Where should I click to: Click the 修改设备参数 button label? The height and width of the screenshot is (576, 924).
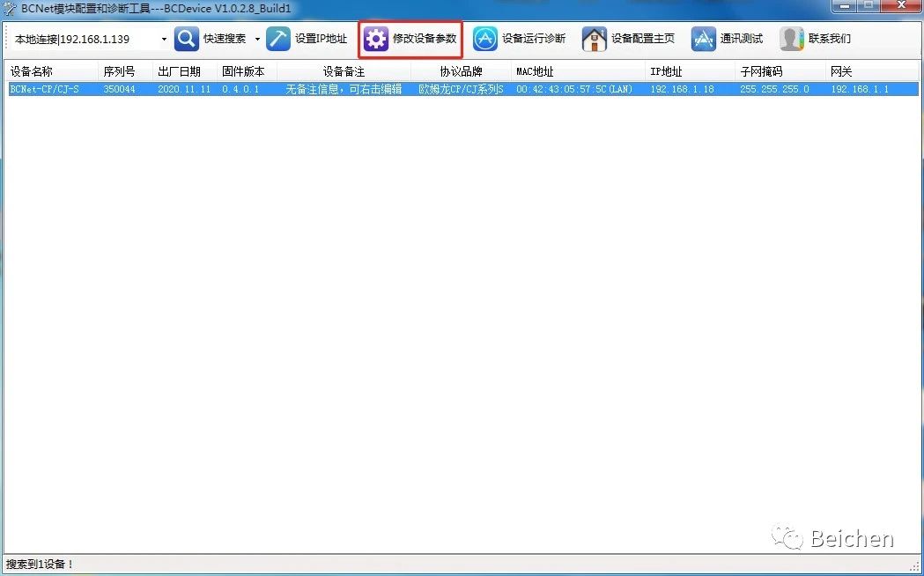[x=425, y=39]
